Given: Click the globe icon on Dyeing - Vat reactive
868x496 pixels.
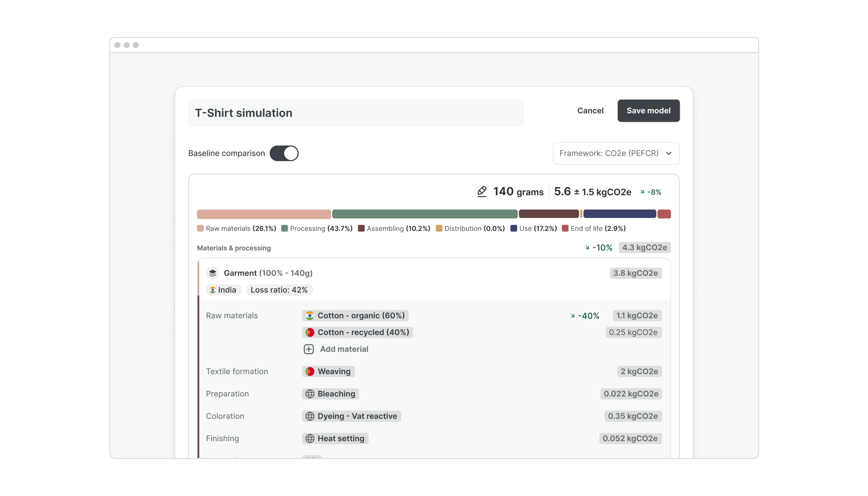Looking at the screenshot, I should pyautogui.click(x=310, y=416).
